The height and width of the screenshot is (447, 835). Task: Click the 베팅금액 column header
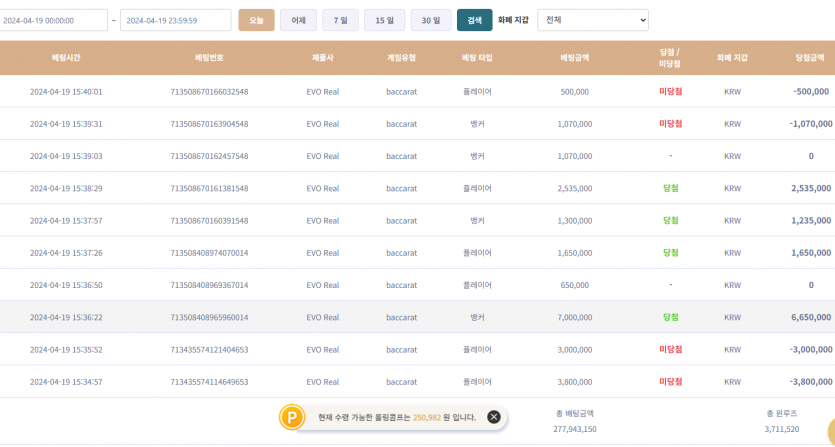pyautogui.click(x=574, y=58)
